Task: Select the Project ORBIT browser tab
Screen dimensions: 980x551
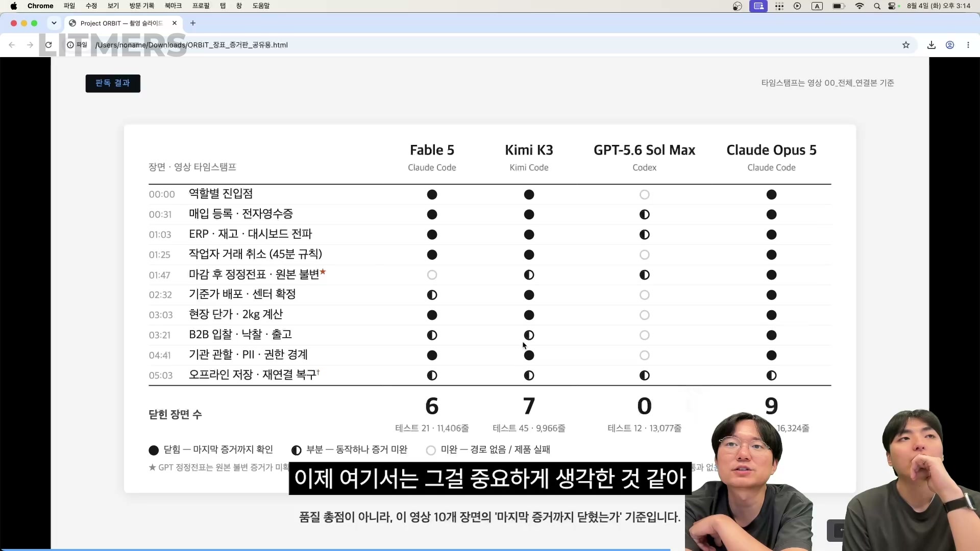Action: [122, 23]
